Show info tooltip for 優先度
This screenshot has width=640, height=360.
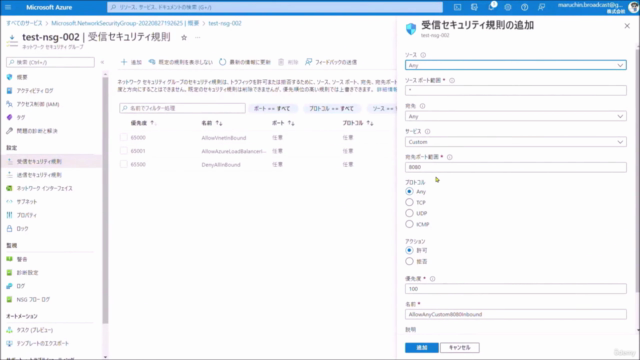[432, 279]
